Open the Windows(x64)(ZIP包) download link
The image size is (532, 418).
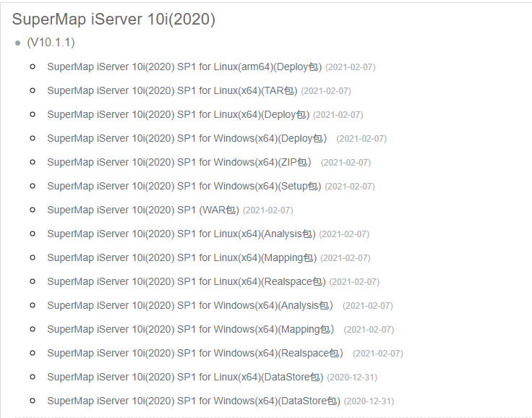tap(179, 162)
